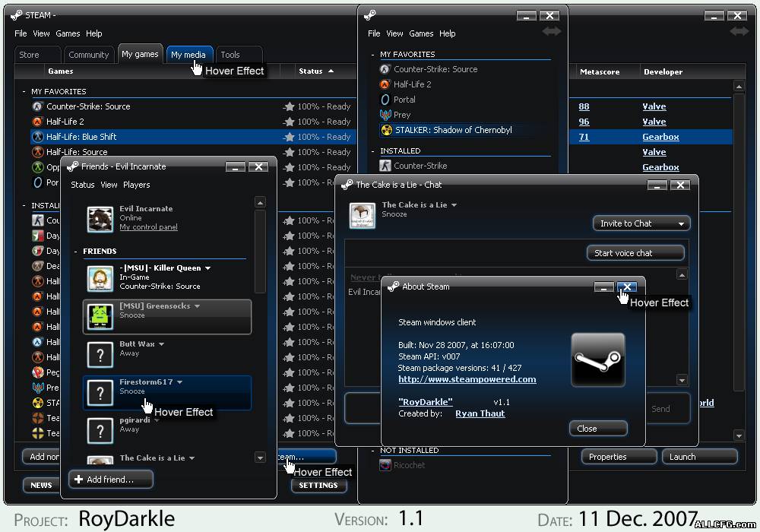
Task: Click Half-Life 2 icon in mini window favorites
Action: point(385,84)
